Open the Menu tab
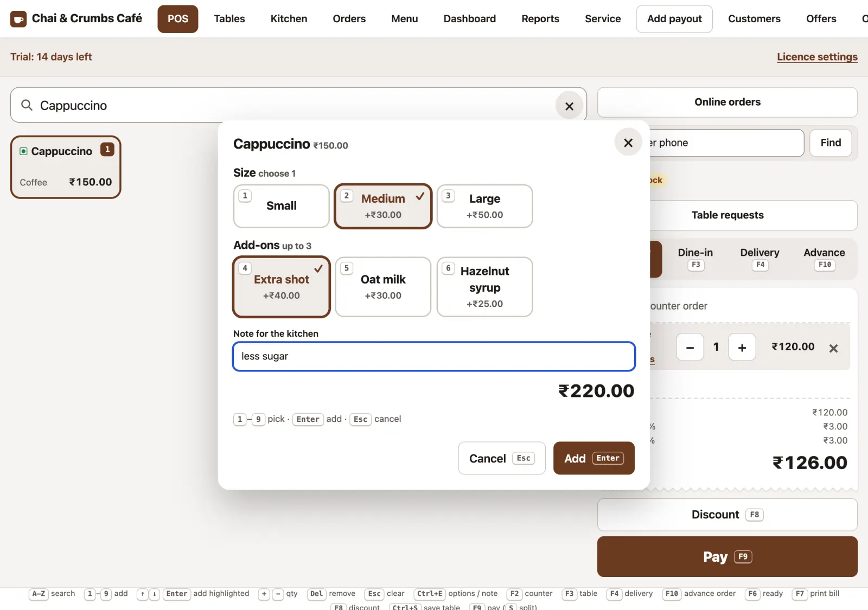868x610 pixels. [405, 19]
